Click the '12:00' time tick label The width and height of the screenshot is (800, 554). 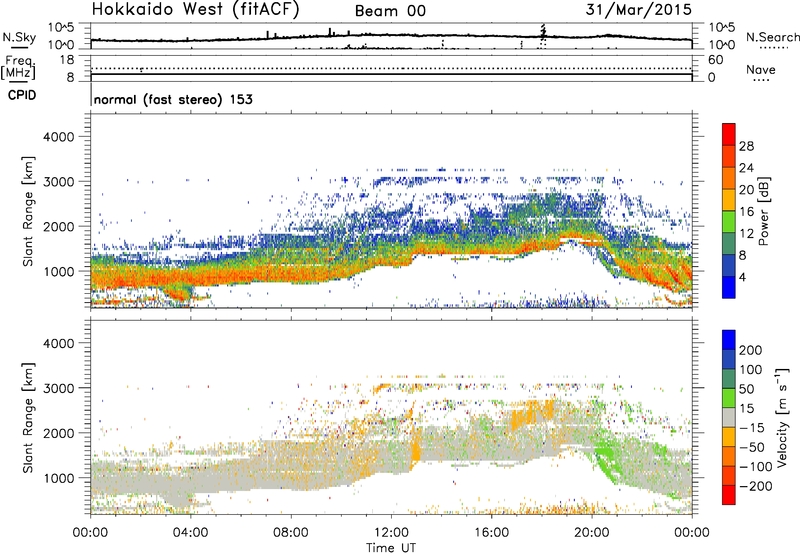coord(391,533)
